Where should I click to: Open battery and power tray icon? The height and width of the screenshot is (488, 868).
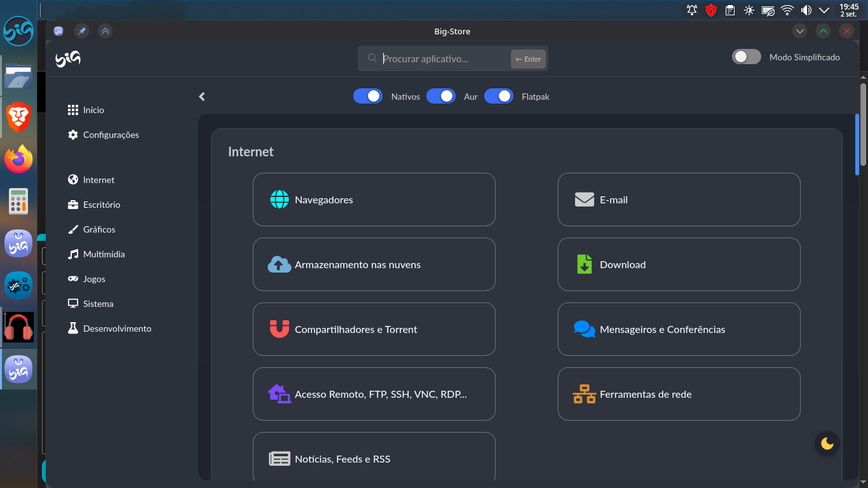point(768,10)
